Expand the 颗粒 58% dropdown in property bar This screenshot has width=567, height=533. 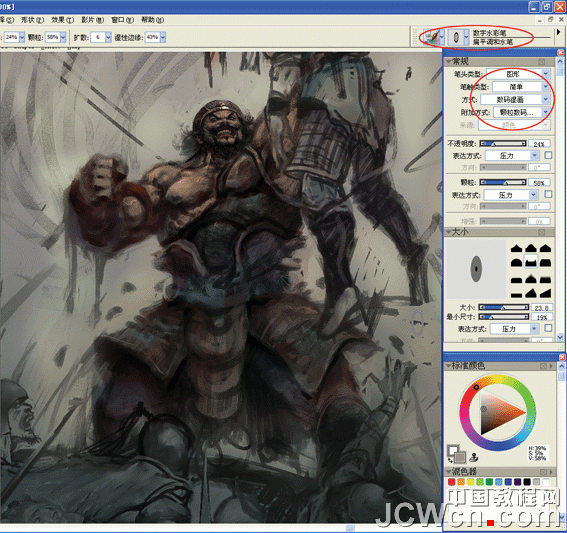pyautogui.click(x=63, y=37)
